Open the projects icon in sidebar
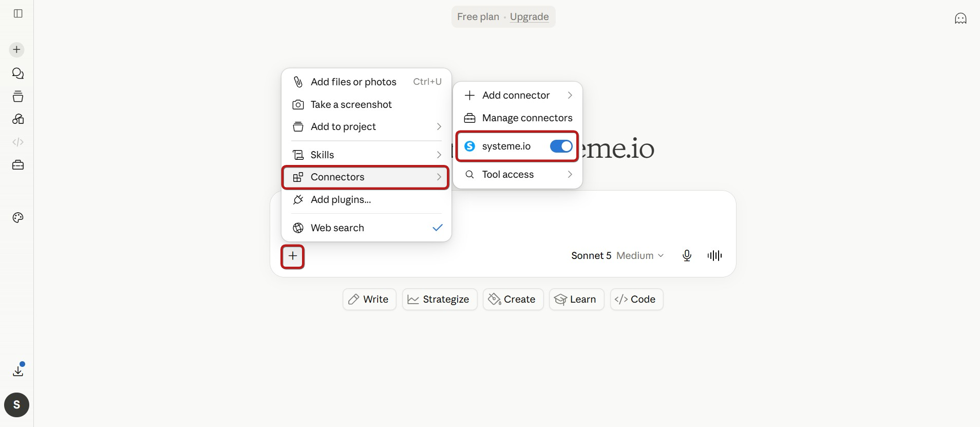 [18, 97]
